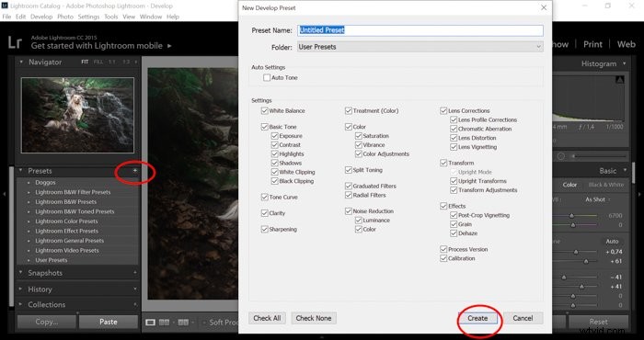This screenshot has height=340, width=644.
Task: Uncheck the Graduated Filters checkbox
Action: 349,186
